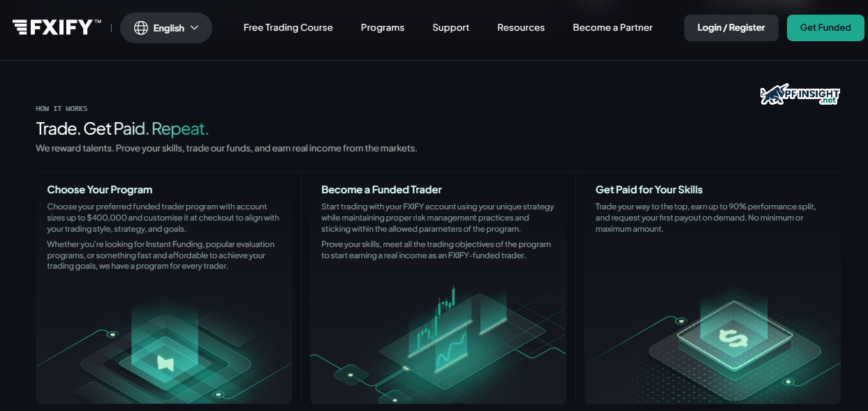Click the HOW IT WORKS label
The height and width of the screenshot is (411, 868).
pos(61,109)
